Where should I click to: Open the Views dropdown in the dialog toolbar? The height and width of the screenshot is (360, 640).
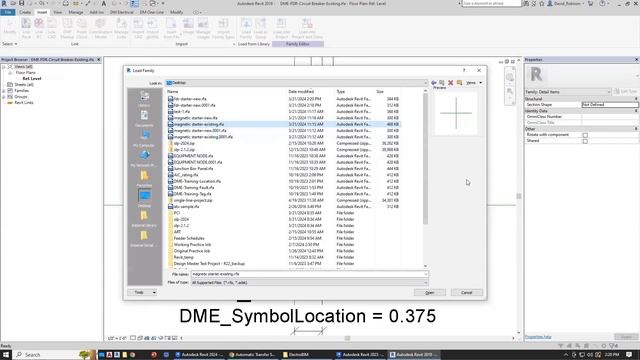[x=474, y=83]
